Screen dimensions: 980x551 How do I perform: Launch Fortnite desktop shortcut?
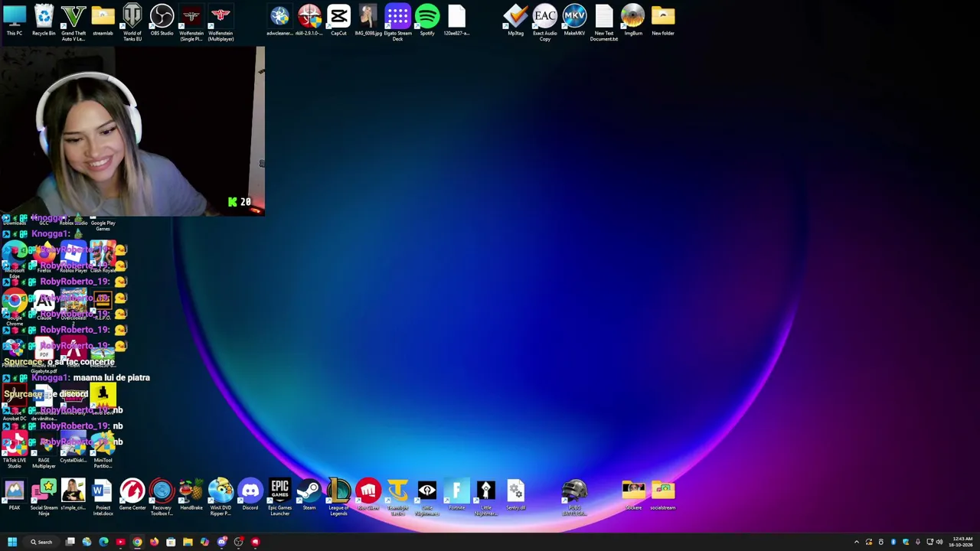pyautogui.click(x=456, y=494)
